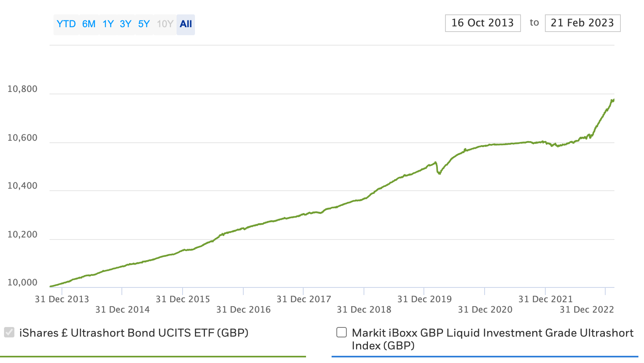Switch chart to 6M range
644x363 pixels.
coord(89,24)
